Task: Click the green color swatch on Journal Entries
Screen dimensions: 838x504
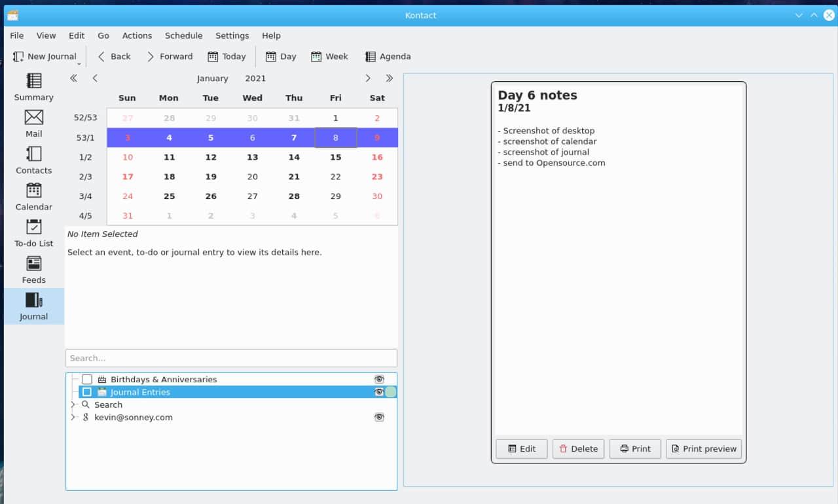Action: pyautogui.click(x=391, y=392)
